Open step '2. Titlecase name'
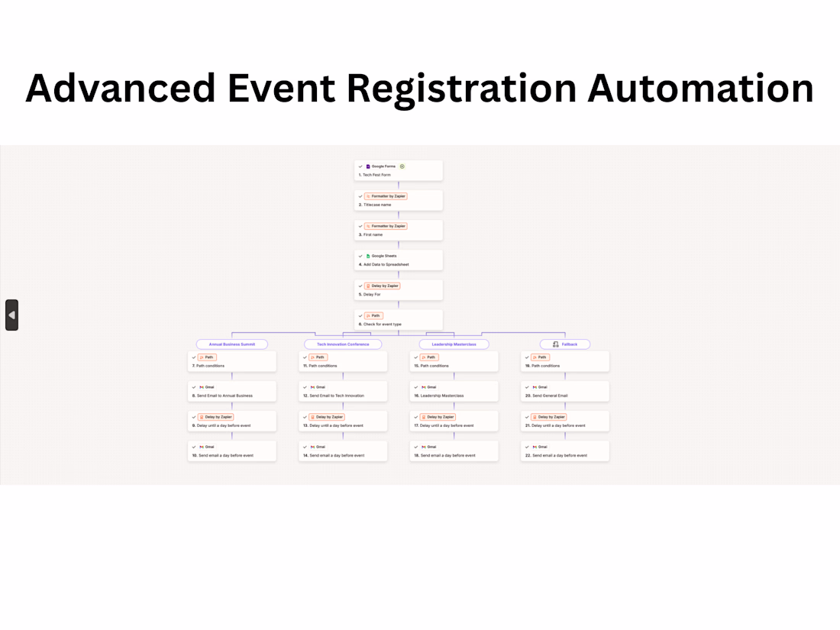Viewport: 840px width, 630px height. pyautogui.click(x=399, y=200)
